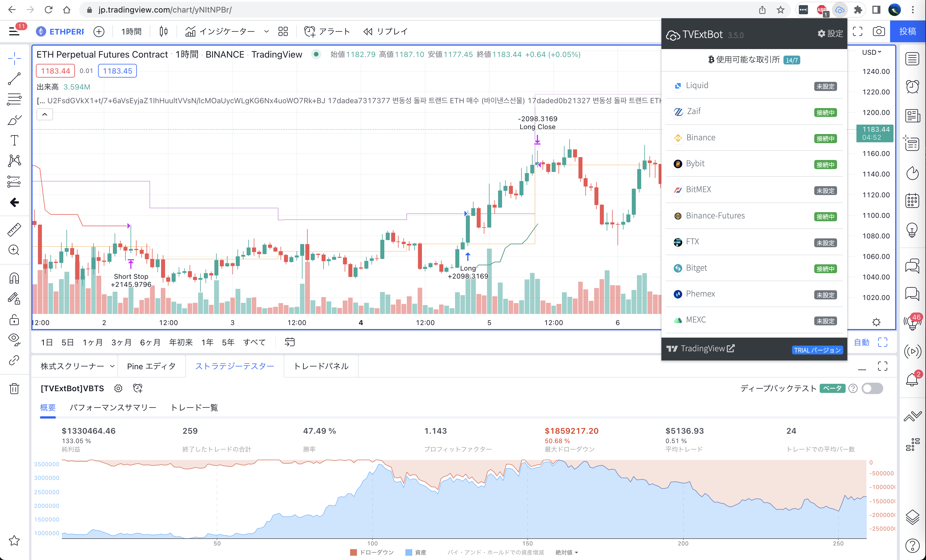The width and height of the screenshot is (926, 560).
Task: Open the help center question icon
Action: pyautogui.click(x=912, y=545)
